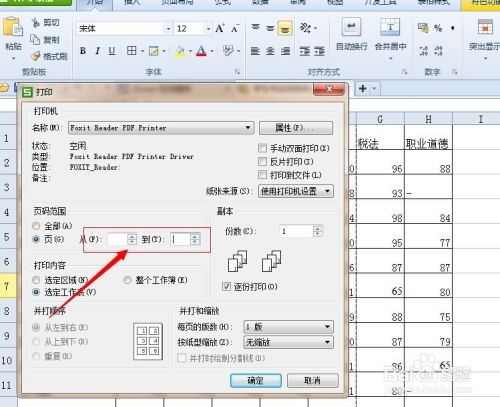Image resolution: width=500 pixels, height=407 pixels.
Task: Enable reverse print (反片打印) checkbox
Action: pyautogui.click(x=263, y=161)
